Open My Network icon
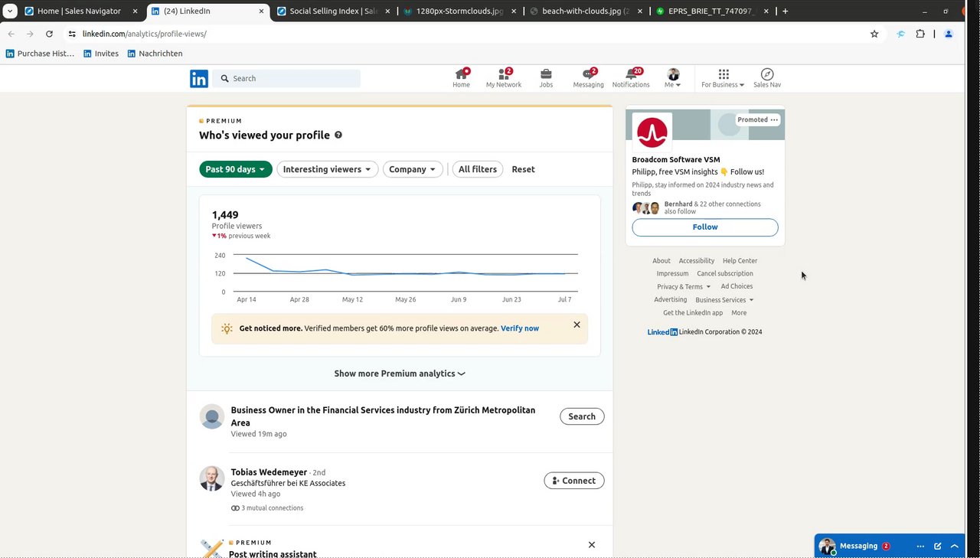The height and width of the screenshot is (558, 980). click(x=503, y=74)
